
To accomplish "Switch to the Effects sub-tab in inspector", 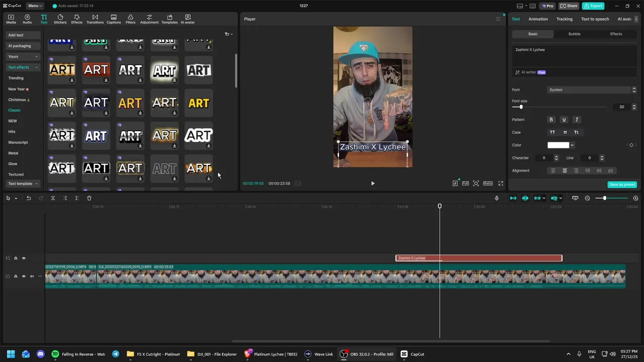I will (x=616, y=34).
